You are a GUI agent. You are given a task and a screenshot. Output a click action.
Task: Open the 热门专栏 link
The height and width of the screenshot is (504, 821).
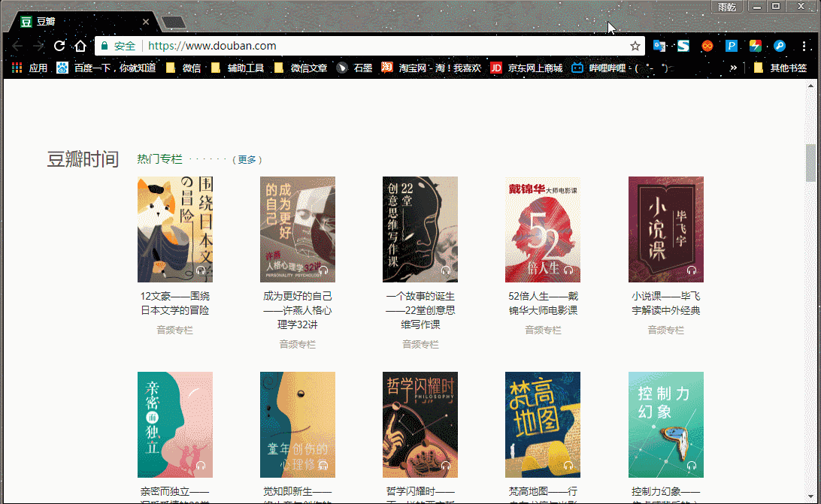159,159
